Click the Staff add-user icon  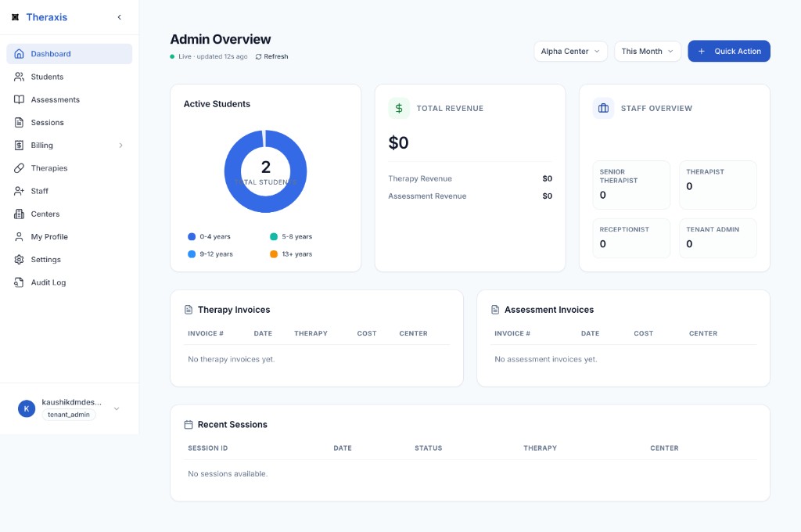click(19, 191)
